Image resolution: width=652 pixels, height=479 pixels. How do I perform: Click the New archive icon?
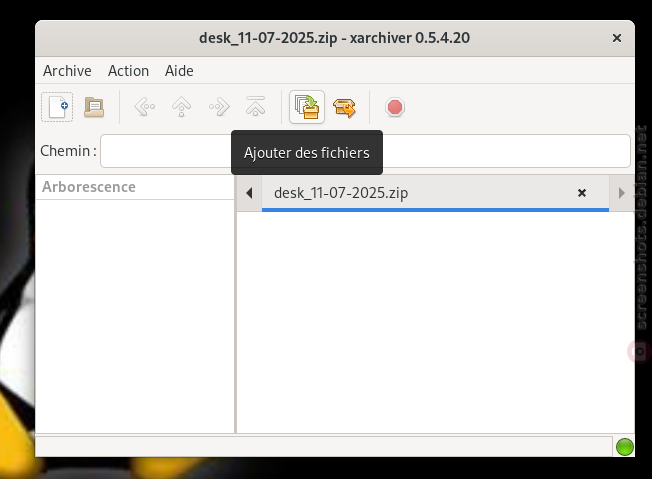click(57, 107)
